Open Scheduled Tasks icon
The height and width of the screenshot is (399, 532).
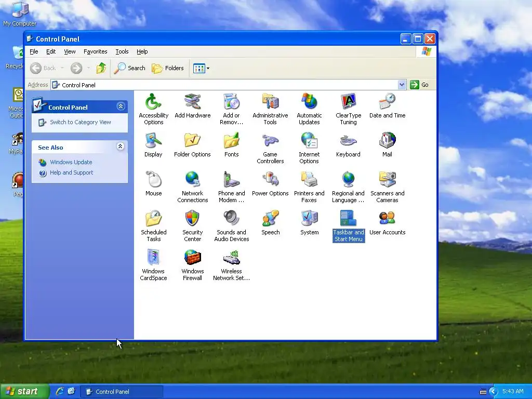(153, 226)
